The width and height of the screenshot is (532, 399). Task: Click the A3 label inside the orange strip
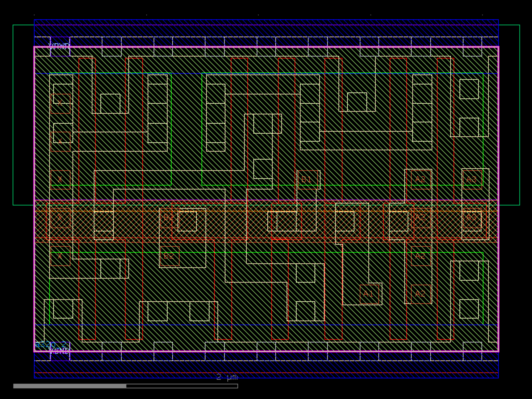472,218
